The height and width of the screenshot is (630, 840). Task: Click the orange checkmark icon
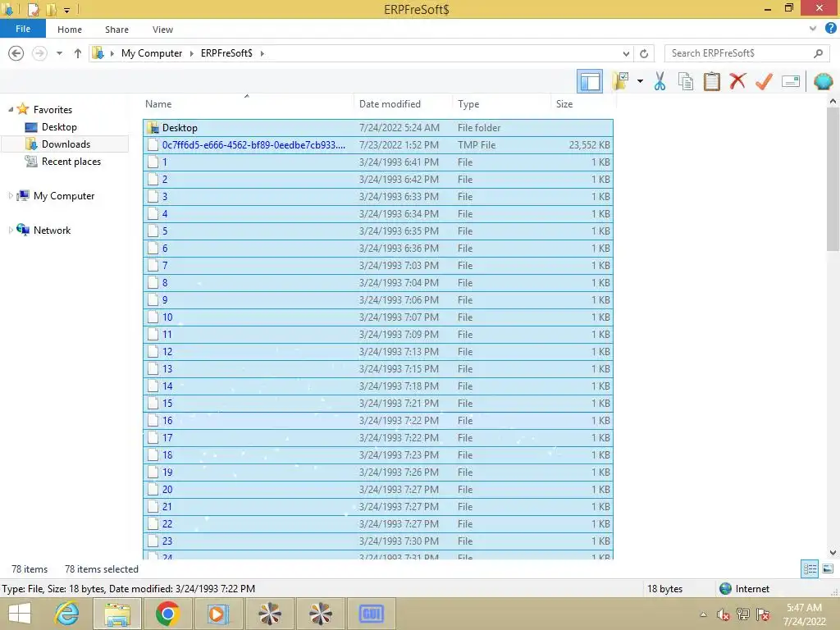pos(764,81)
